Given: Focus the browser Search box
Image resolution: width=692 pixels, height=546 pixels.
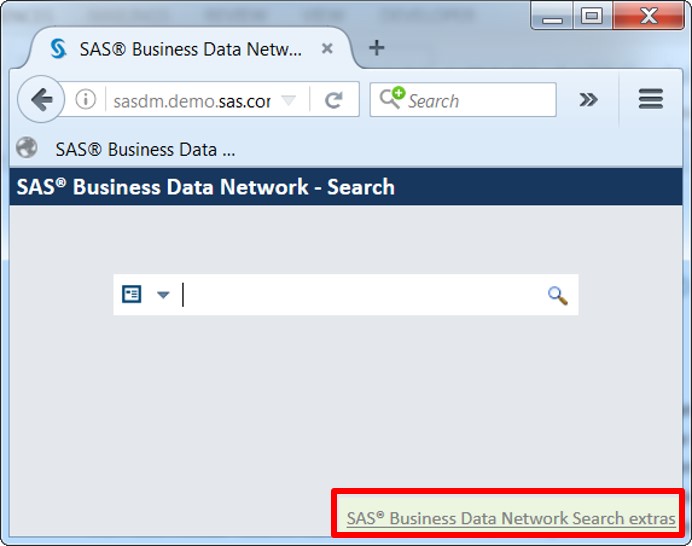Looking at the screenshot, I should click(x=475, y=101).
